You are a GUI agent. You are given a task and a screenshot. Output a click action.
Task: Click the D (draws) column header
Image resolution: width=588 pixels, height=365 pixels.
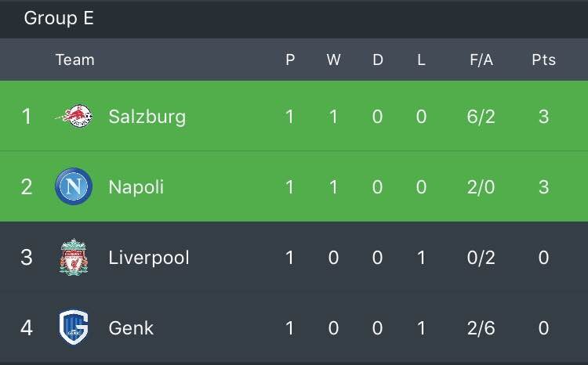pyautogui.click(x=378, y=60)
